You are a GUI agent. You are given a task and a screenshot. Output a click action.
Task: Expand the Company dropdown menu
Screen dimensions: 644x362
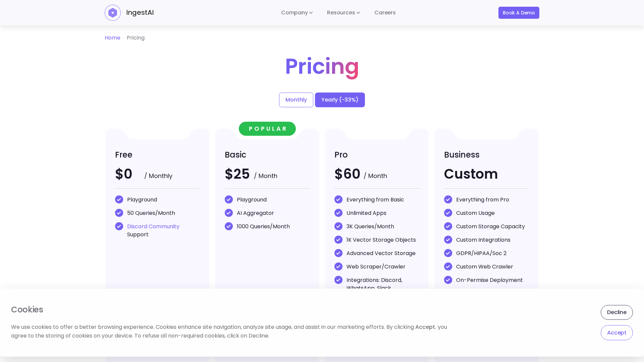(x=297, y=13)
